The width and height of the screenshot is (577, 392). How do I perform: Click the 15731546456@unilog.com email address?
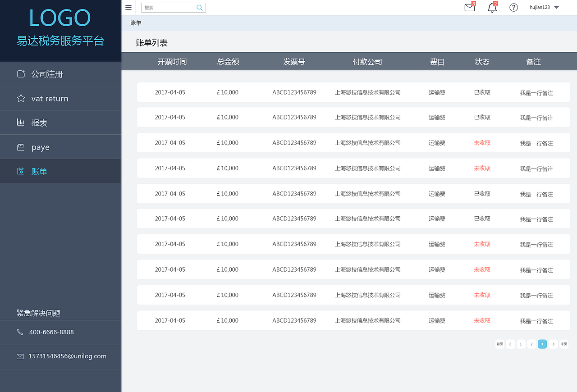[68, 356]
